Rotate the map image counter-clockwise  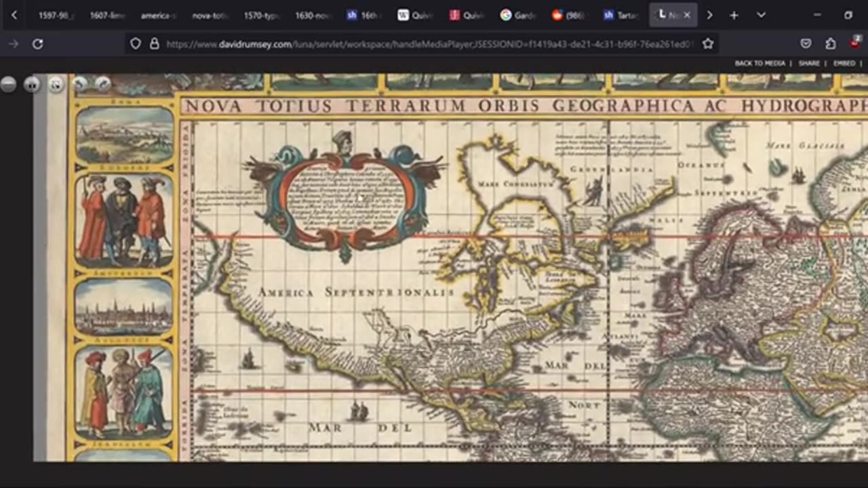point(80,84)
